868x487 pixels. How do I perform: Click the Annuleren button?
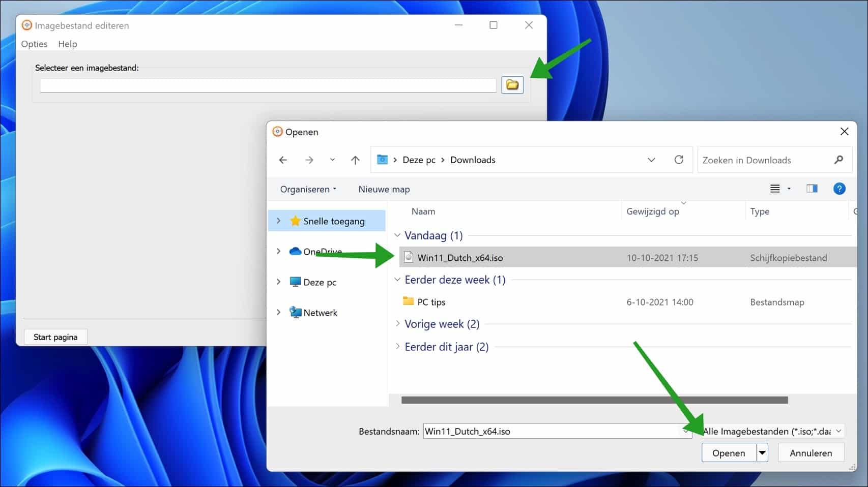pyautogui.click(x=811, y=452)
